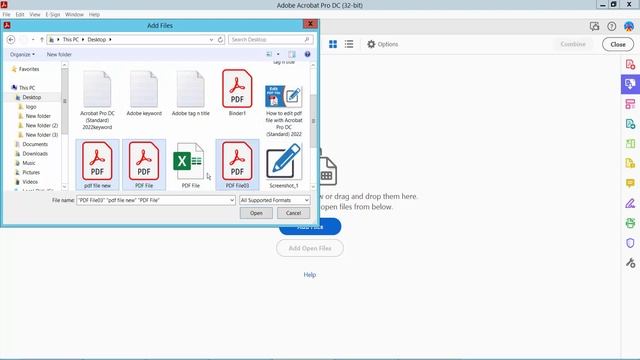Select Downloads in navigation tree
Viewport: 640px width, 360px height.
tap(35, 153)
